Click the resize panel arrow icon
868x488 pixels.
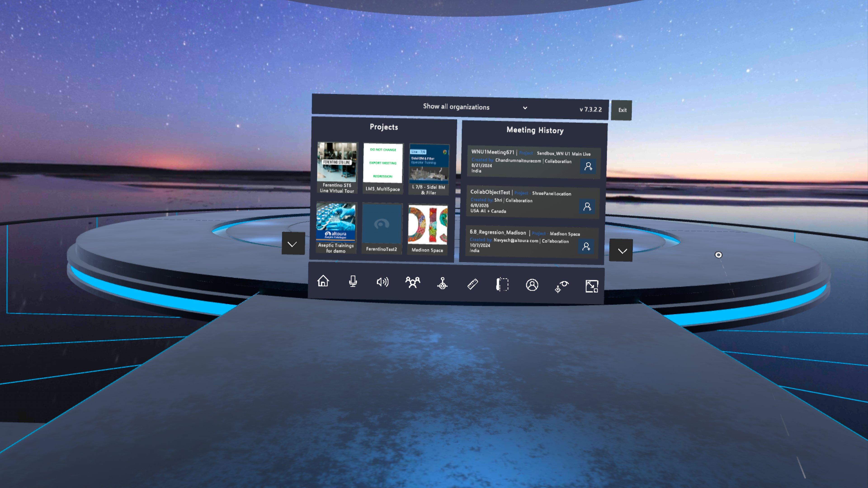point(592,286)
